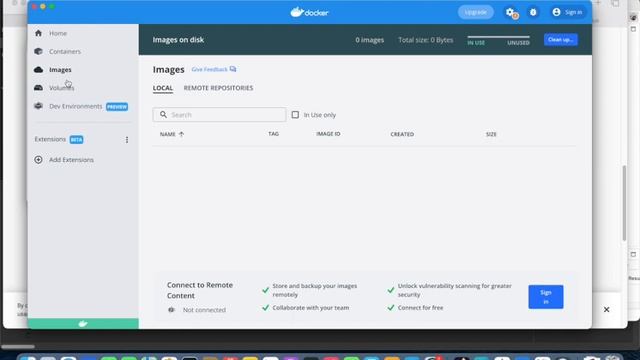
Task: Sort by SIZE column header
Action: tap(491, 134)
